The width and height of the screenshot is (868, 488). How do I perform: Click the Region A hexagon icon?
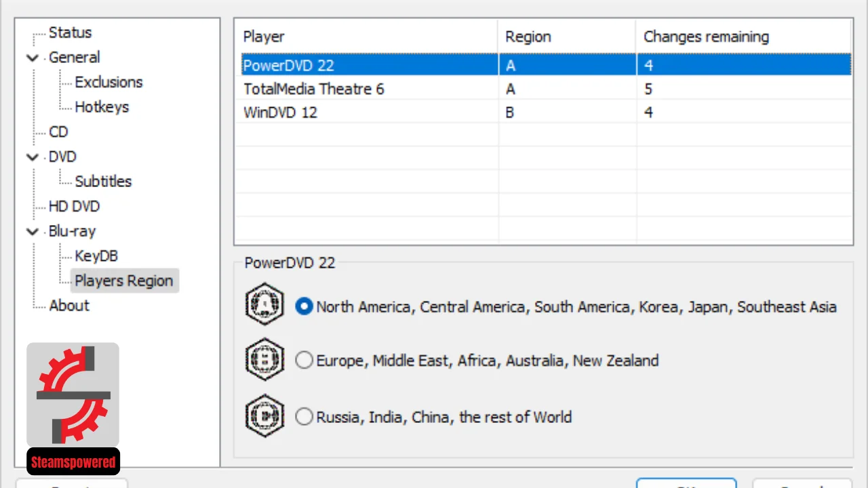pos(264,304)
